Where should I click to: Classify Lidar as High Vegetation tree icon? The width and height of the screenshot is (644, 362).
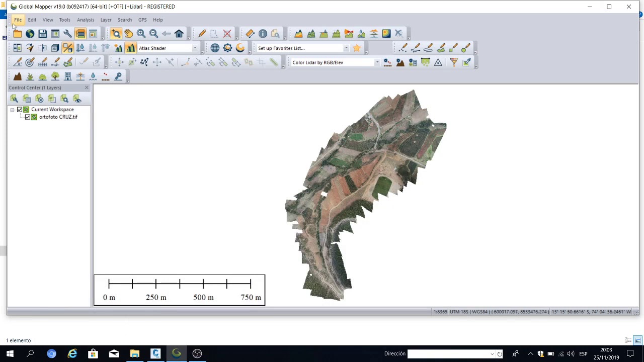pos(55,76)
